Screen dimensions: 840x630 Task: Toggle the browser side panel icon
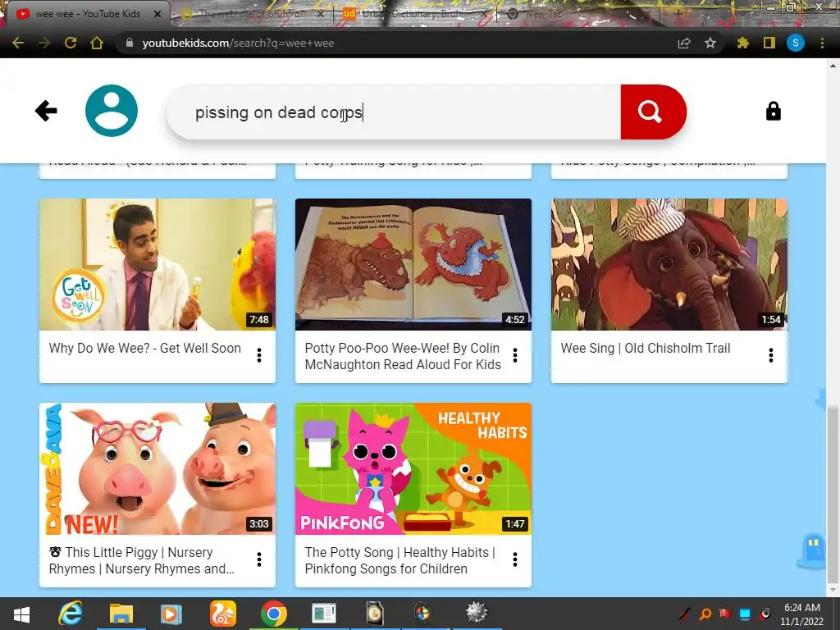[769, 43]
